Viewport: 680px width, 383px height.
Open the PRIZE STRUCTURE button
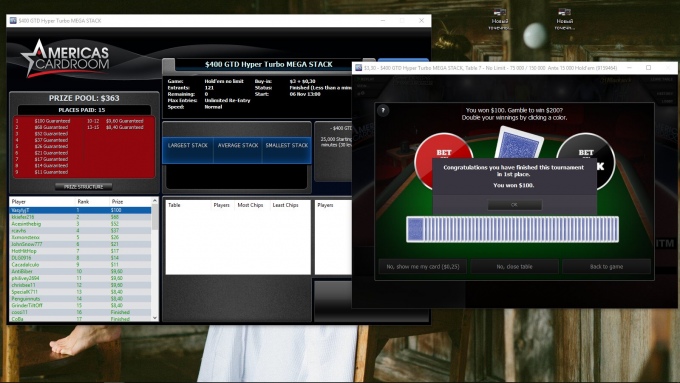(83, 187)
